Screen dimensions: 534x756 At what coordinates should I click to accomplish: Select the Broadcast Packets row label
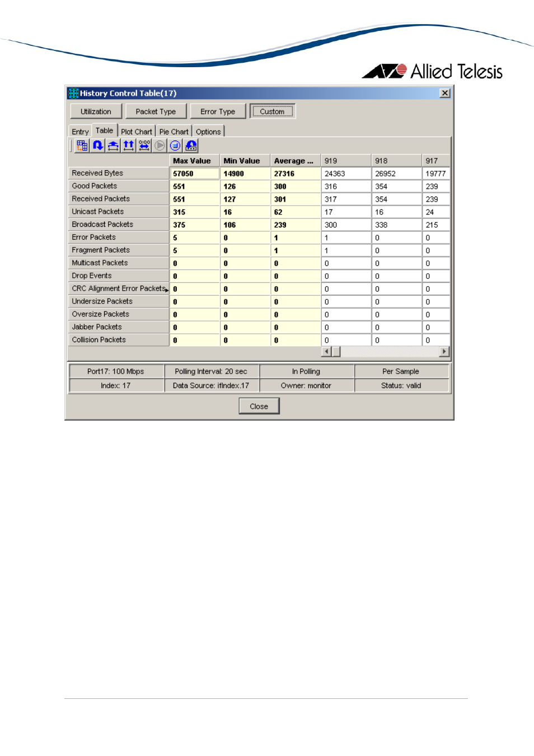pyautogui.click(x=119, y=225)
